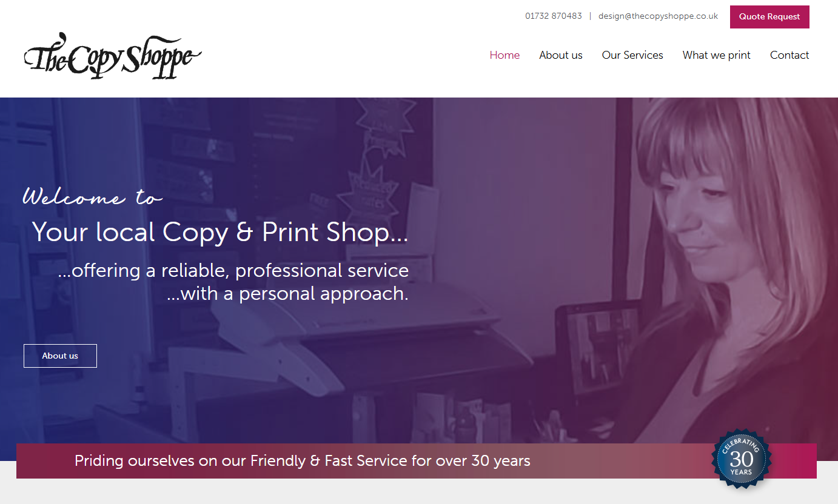Click the Quote Request button
This screenshot has width=838, height=504.
click(x=769, y=17)
